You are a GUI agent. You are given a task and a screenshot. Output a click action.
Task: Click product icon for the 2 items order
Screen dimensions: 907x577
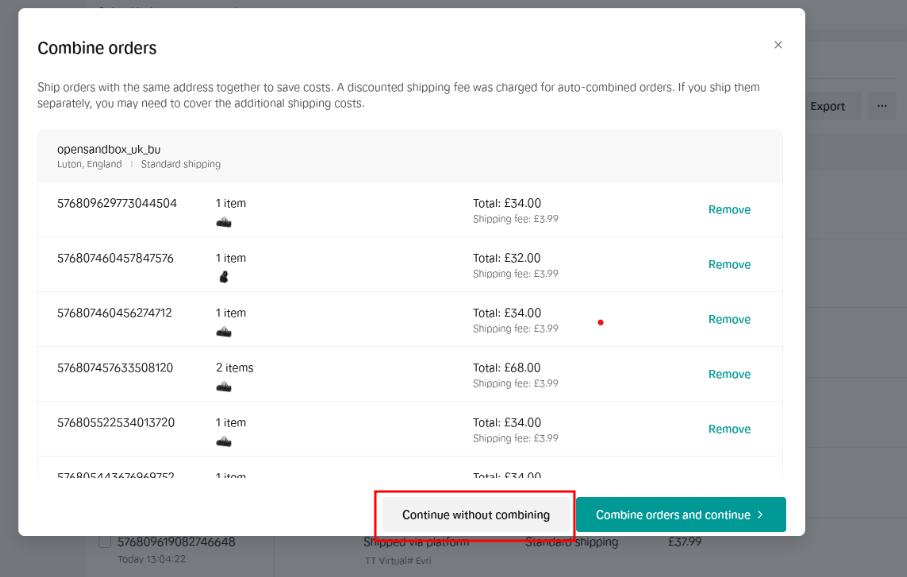click(x=224, y=387)
